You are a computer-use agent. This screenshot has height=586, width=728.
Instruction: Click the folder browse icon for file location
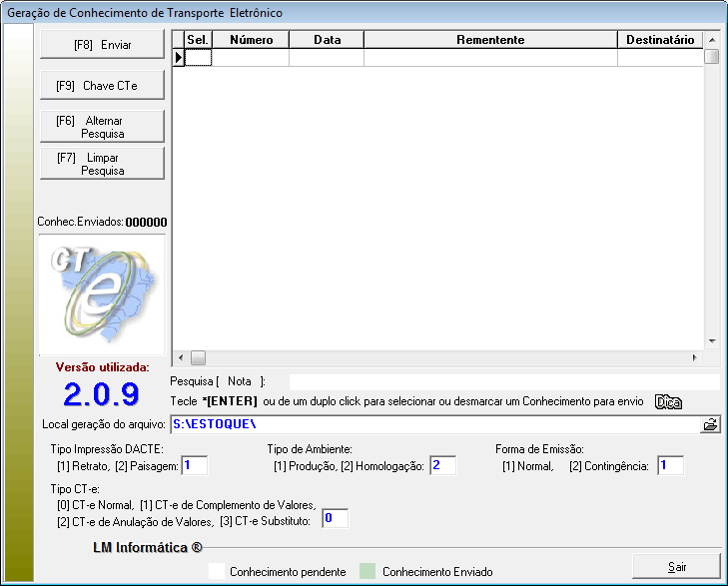(x=710, y=424)
